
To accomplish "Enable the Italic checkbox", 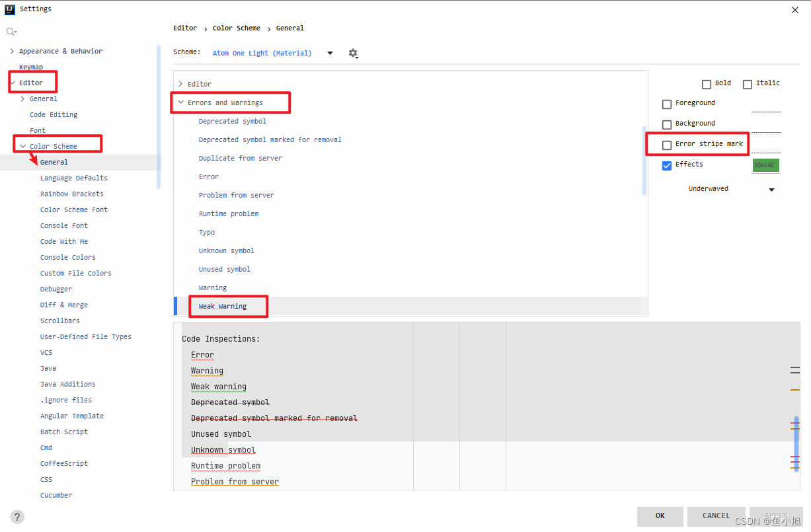I will coord(747,84).
